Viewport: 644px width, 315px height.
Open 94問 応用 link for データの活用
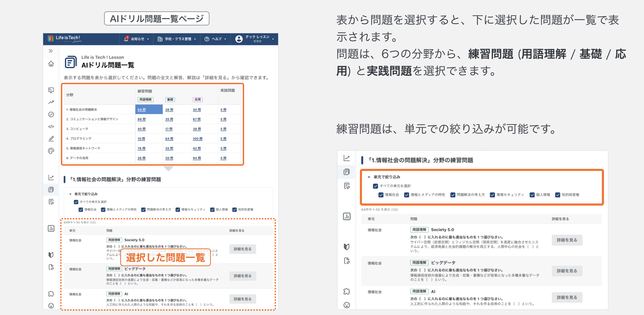197,158
